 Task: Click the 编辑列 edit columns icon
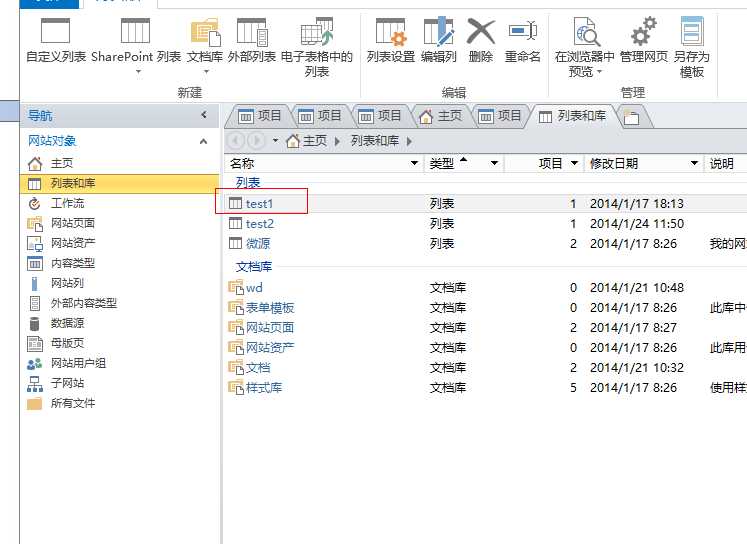coord(439,31)
